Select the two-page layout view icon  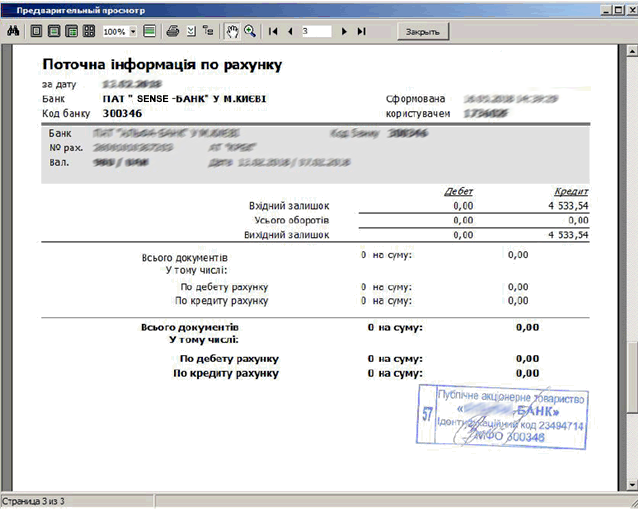tap(71, 31)
